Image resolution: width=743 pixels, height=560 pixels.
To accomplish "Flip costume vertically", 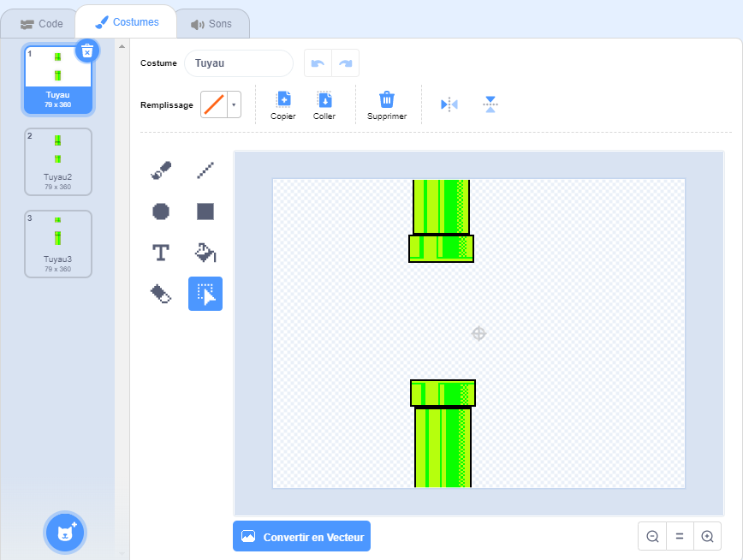I will pyautogui.click(x=490, y=104).
